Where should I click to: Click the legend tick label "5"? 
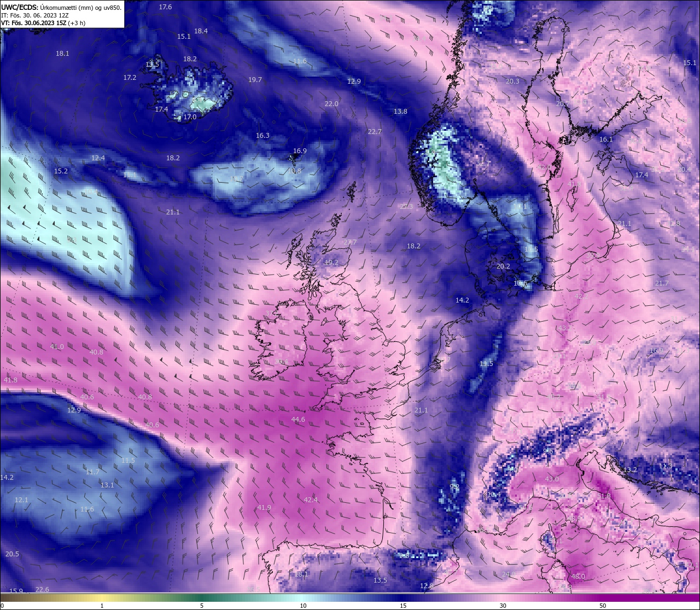tap(202, 606)
